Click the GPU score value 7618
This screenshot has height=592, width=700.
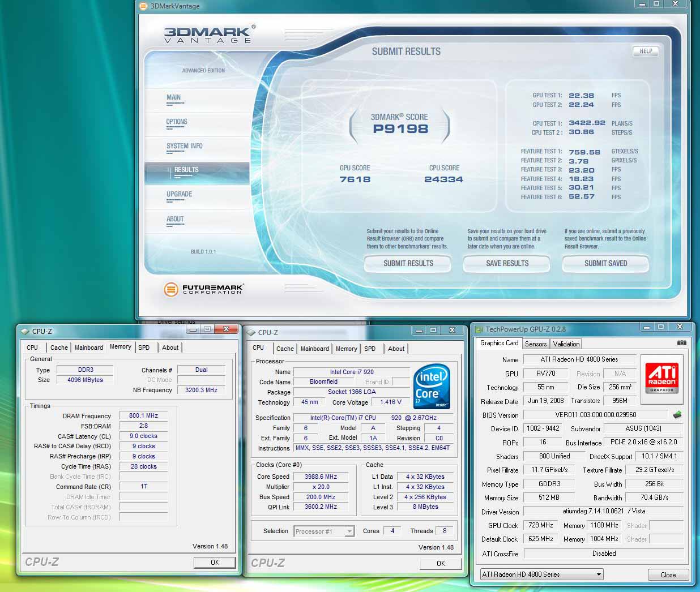[355, 179]
